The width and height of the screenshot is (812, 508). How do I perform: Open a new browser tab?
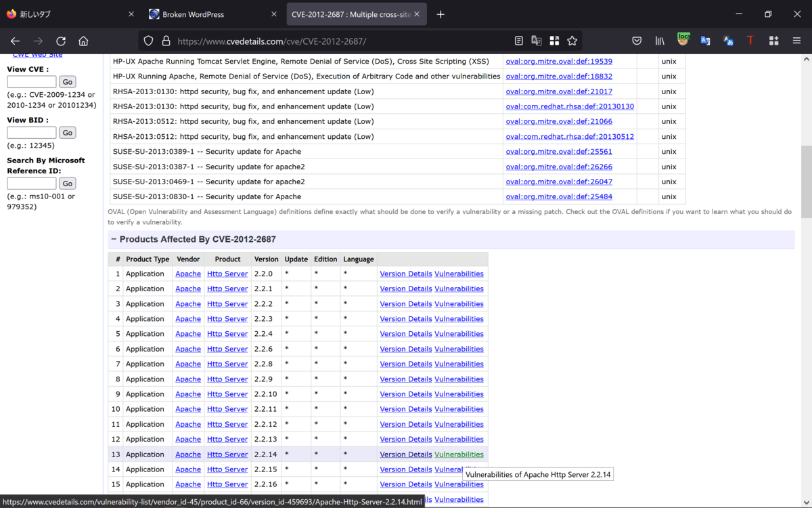441,14
